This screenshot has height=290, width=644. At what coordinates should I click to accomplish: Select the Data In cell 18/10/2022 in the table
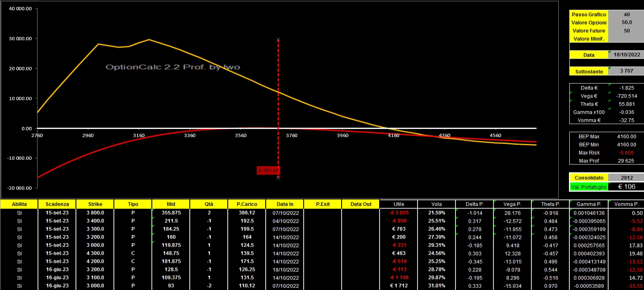coord(285,269)
